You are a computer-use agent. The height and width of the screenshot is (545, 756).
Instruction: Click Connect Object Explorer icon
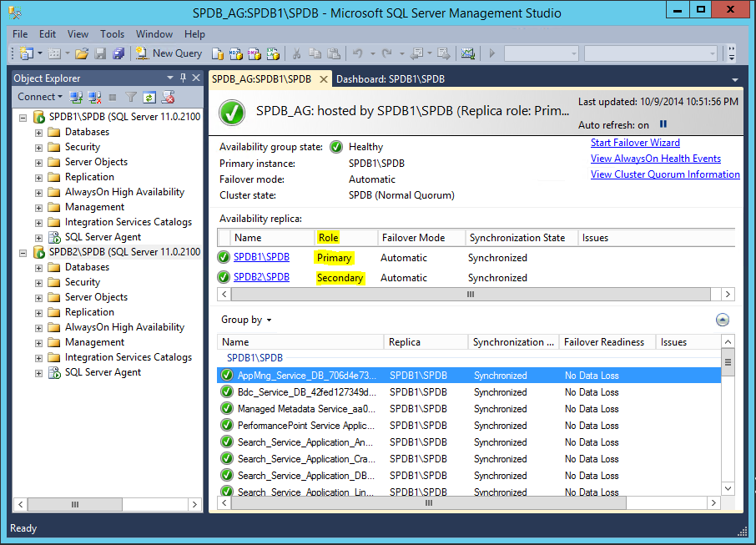76,98
